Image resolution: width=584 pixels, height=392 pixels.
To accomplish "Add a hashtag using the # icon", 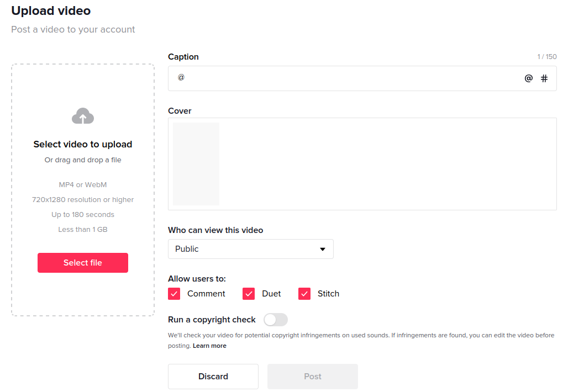I will pos(544,78).
